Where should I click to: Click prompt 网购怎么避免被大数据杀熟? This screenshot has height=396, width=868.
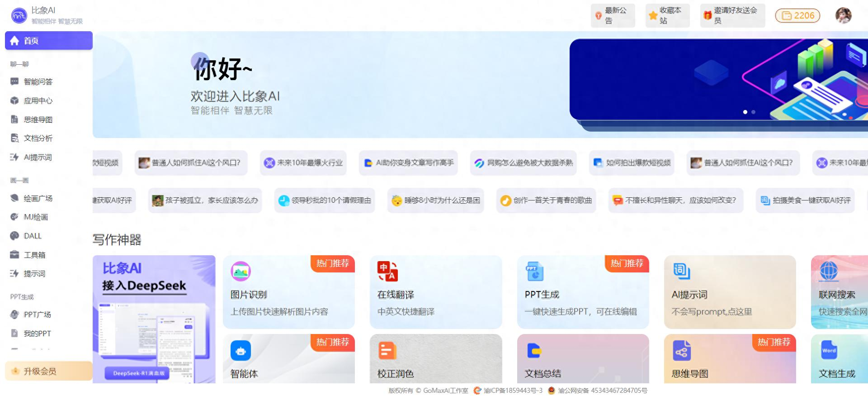524,162
